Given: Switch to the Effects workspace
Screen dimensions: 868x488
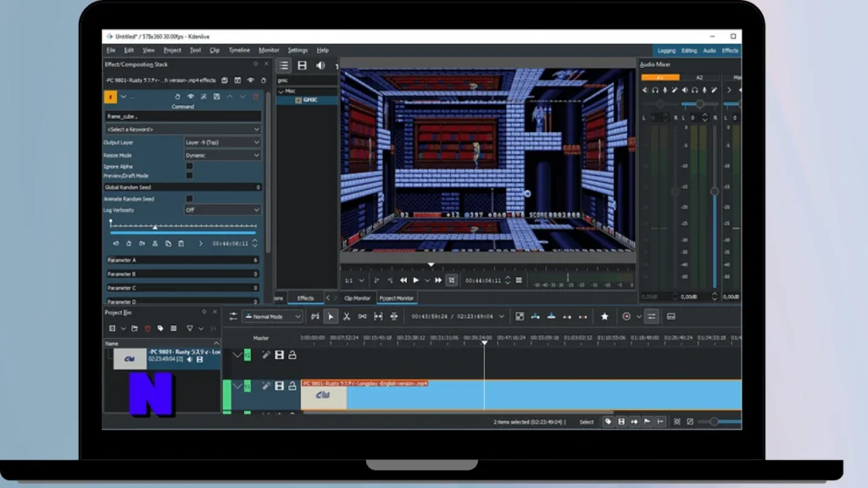Looking at the screenshot, I should point(730,51).
